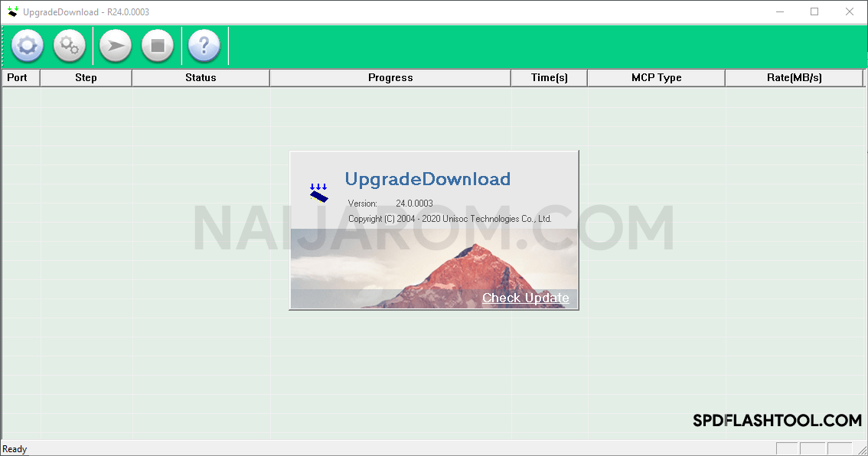Click the Status column header
This screenshot has height=456, width=868.
click(x=201, y=78)
